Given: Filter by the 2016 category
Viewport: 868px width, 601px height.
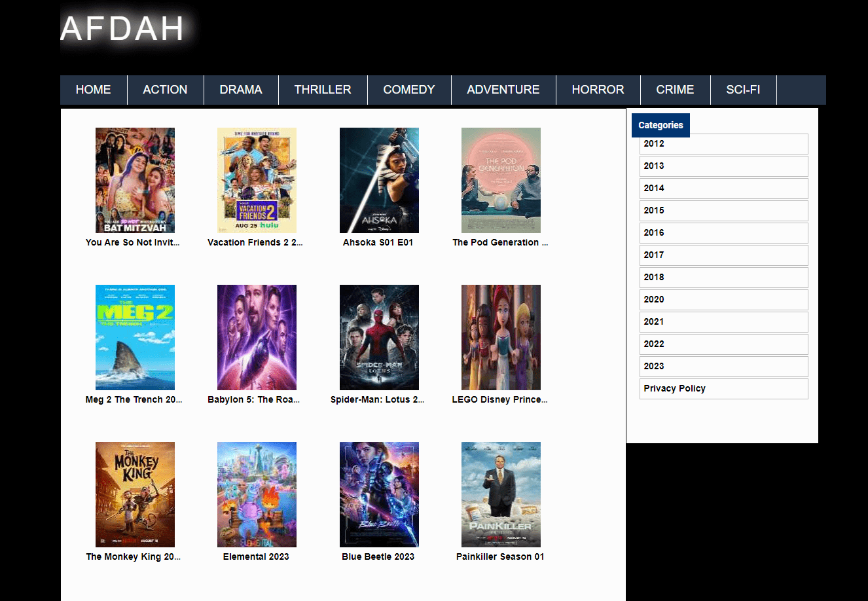Looking at the screenshot, I should (x=724, y=233).
